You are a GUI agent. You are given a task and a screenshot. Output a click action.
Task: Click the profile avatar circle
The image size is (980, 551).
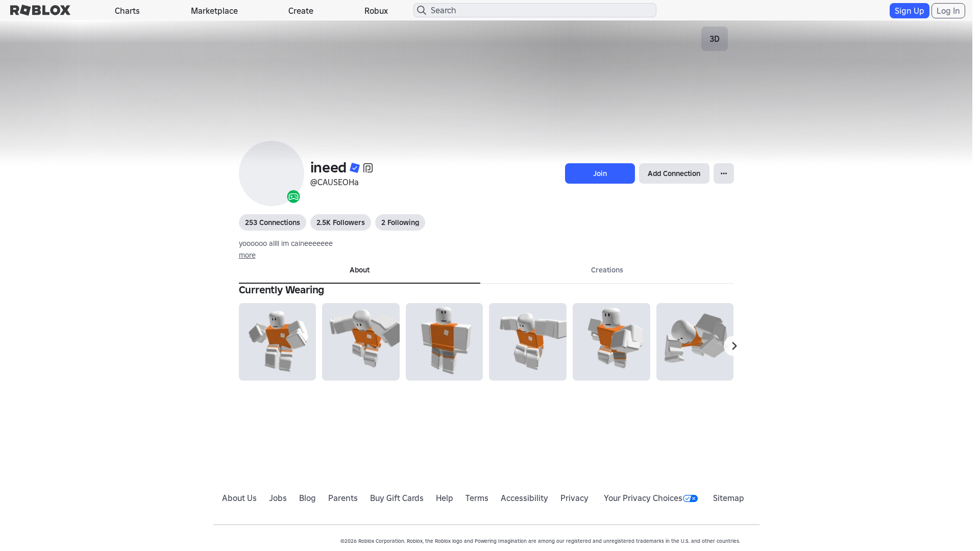[272, 173]
